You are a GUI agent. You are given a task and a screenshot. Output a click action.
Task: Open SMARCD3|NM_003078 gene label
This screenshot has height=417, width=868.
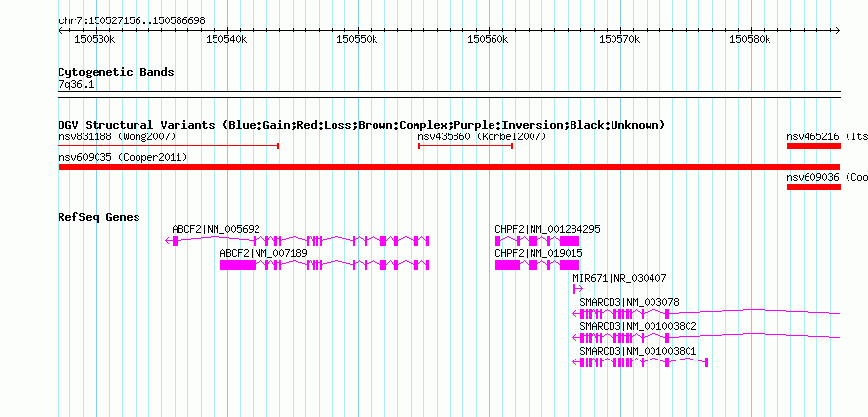[629, 302]
